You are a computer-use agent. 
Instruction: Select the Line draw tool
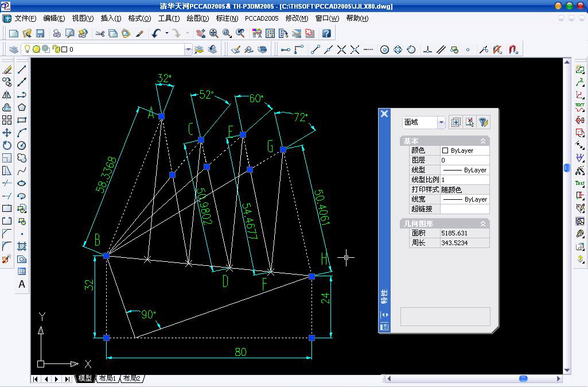(x=22, y=69)
